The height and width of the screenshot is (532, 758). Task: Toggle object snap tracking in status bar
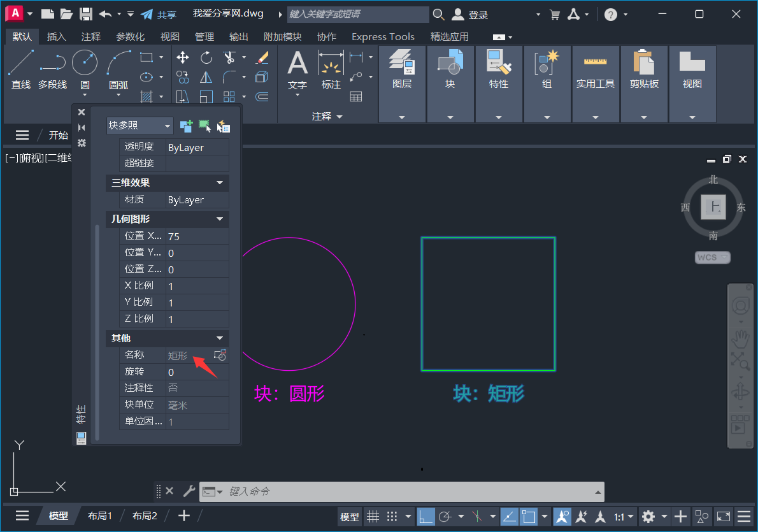pyautogui.click(x=509, y=517)
